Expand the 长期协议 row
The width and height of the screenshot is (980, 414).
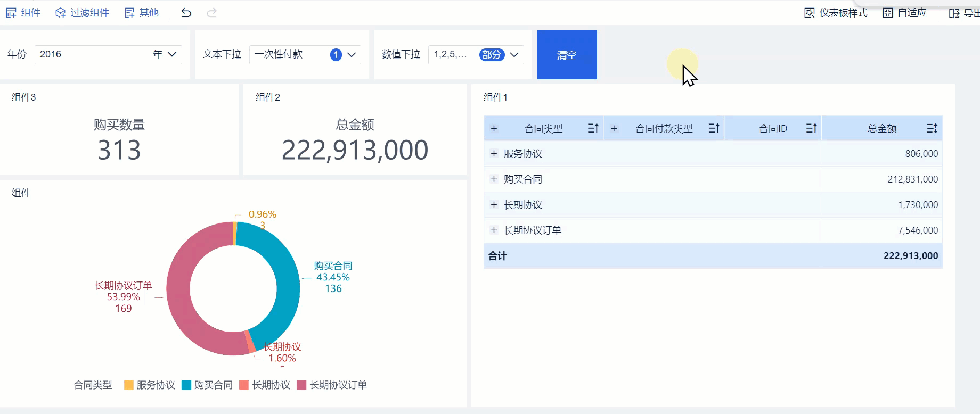pos(494,205)
